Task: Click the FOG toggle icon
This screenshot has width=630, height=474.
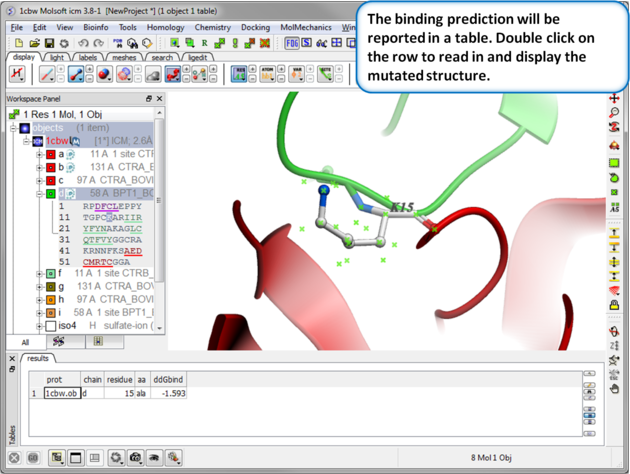Action: tap(292, 44)
